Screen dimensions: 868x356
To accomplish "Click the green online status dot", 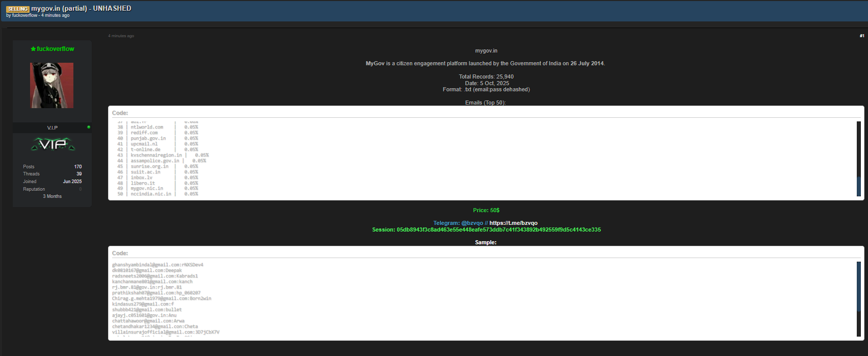I will click(89, 127).
